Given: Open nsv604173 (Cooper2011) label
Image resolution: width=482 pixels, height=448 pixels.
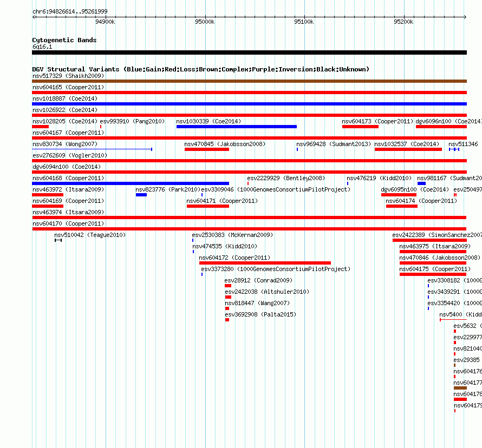Looking at the screenshot, I should point(378,121).
